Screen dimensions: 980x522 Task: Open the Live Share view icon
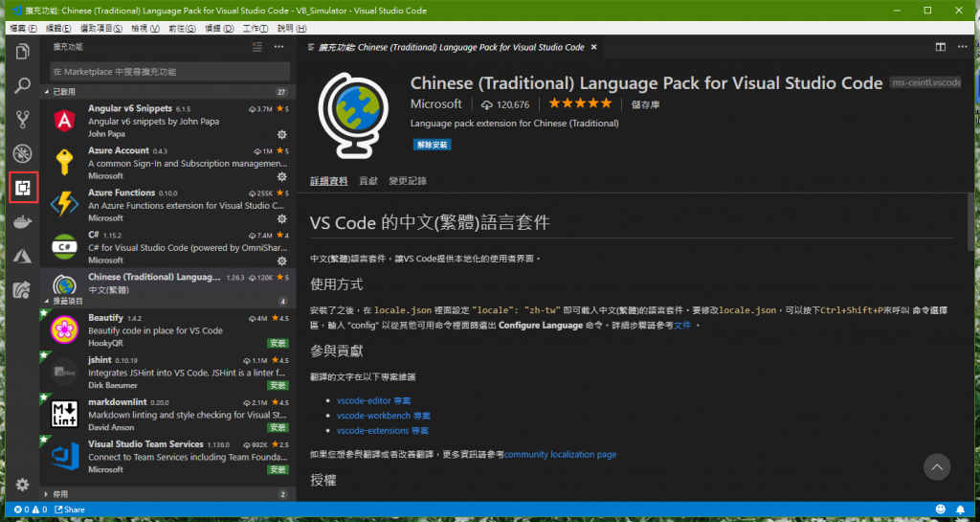click(x=23, y=289)
